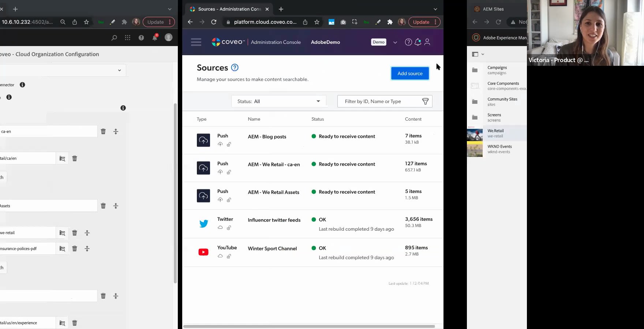Open the AEM - Blog posts source
The height and width of the screenshot is (329, 644).
[x=267, y=137]
